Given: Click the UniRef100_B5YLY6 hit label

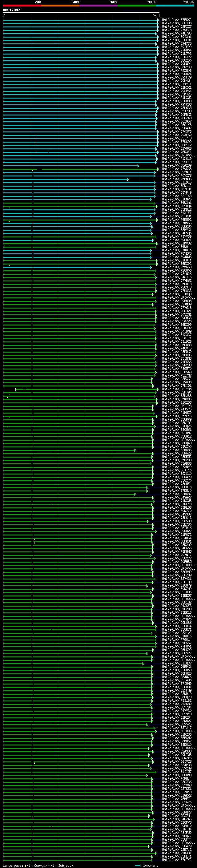Looking at the screenshot, I should [x=177, y=416].
